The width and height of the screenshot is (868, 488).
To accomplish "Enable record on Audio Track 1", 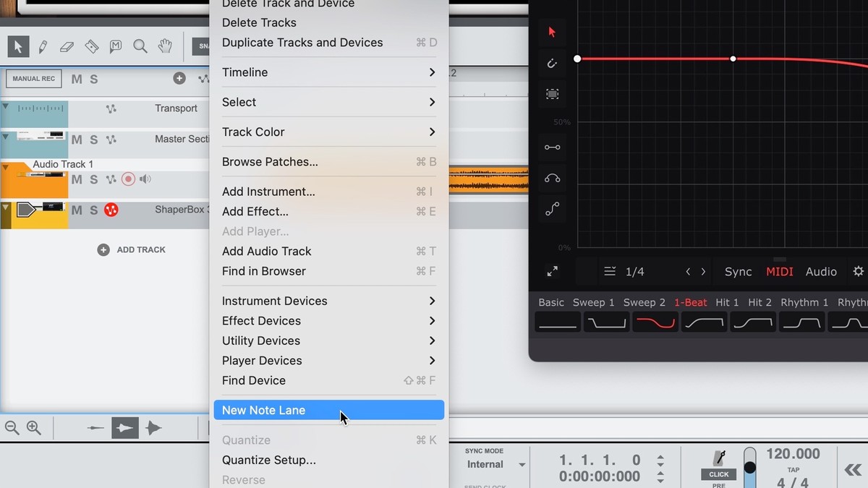I will [x=128, y=179].
